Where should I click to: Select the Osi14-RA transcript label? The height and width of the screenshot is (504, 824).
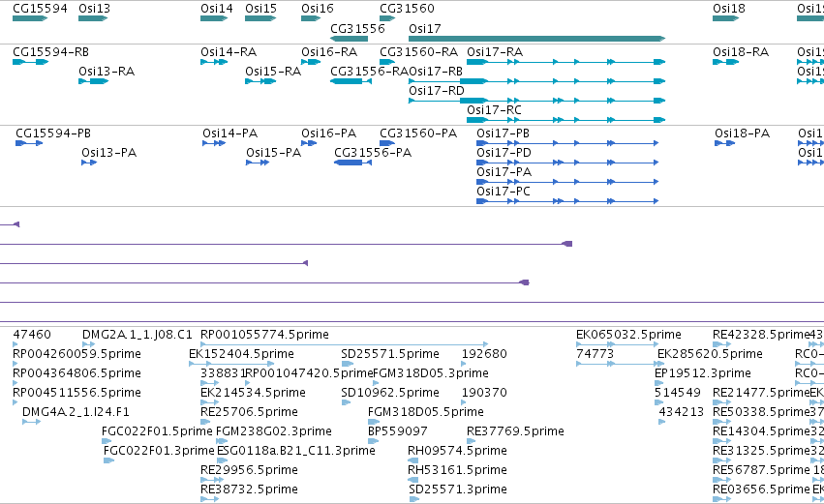click(x=229, y=52)
